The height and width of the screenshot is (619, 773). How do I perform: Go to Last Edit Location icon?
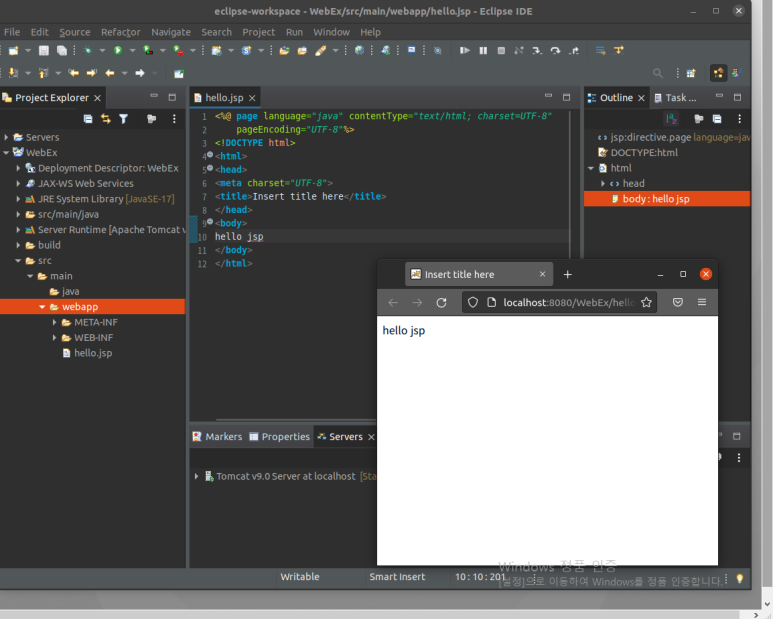click(73, 73)
